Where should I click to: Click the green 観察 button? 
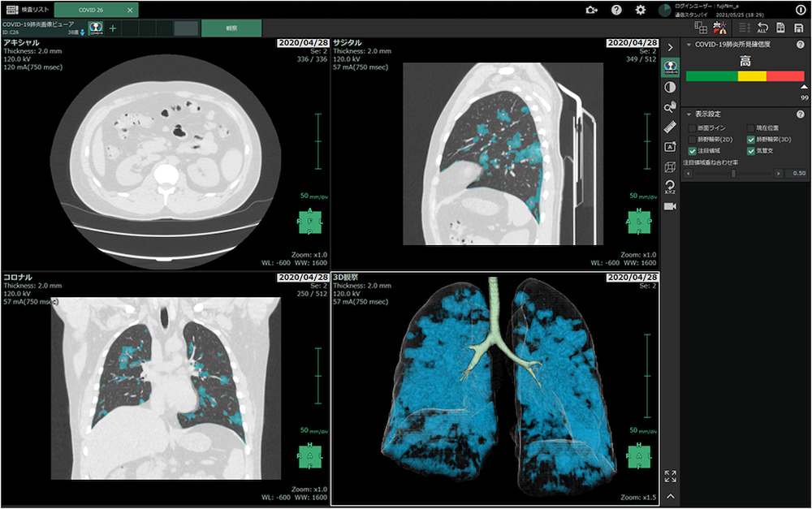pyautogui.click(x=231, y=28)
